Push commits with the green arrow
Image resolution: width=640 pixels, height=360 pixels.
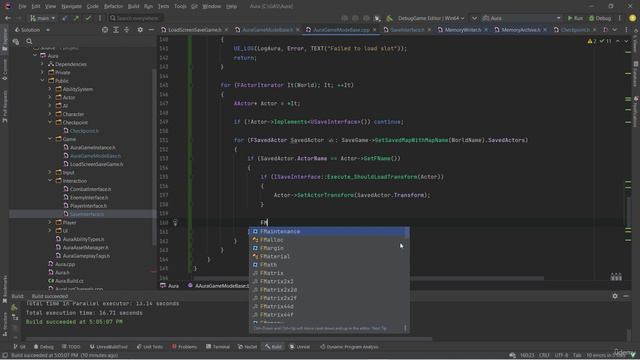coord(76,18)
